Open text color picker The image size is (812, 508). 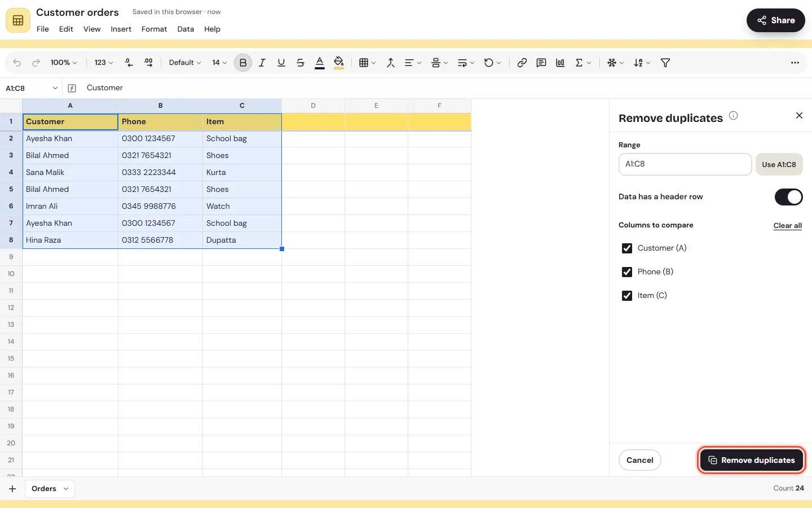[x=320, y=63]
